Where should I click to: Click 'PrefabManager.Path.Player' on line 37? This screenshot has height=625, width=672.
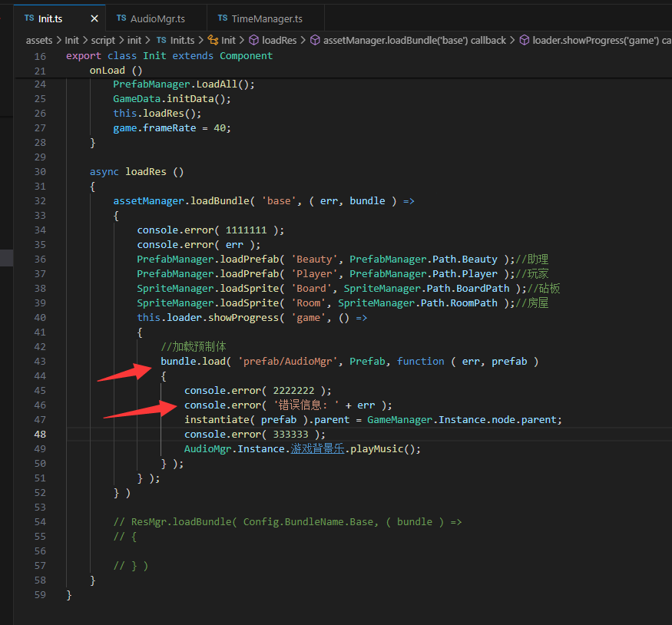[423, 274]
